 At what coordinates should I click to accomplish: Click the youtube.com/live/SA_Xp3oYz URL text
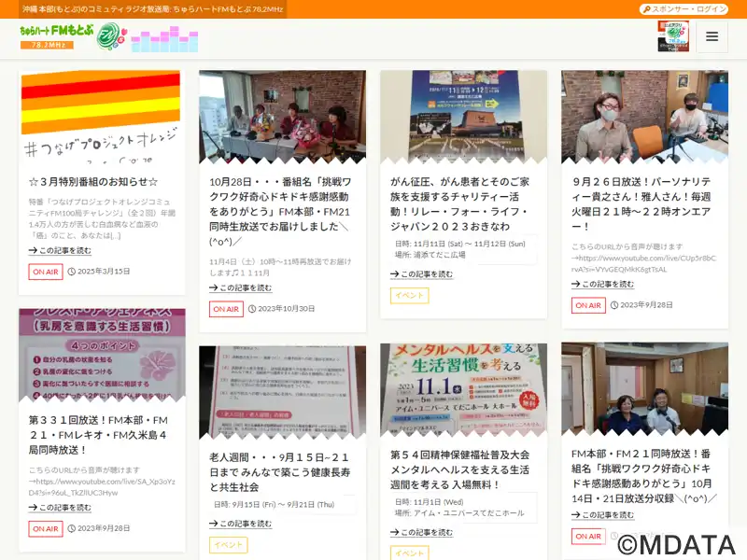pyautogui.click(x=102, y=487)
